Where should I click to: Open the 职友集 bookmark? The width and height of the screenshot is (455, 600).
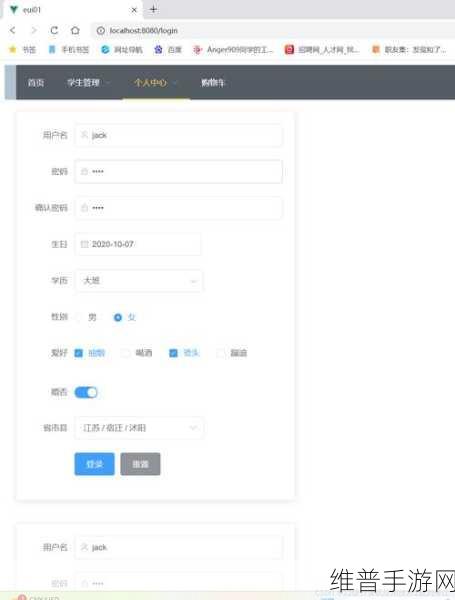tap(409, 49)
